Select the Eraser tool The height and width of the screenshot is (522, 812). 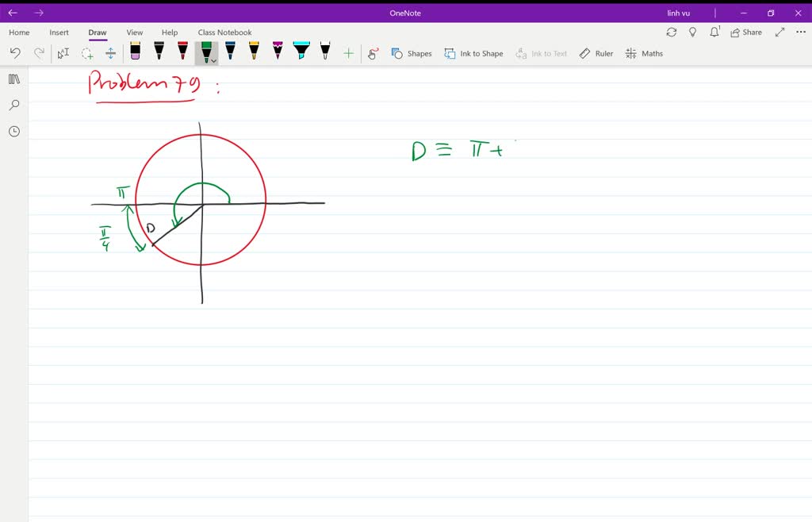click(135, 51)
